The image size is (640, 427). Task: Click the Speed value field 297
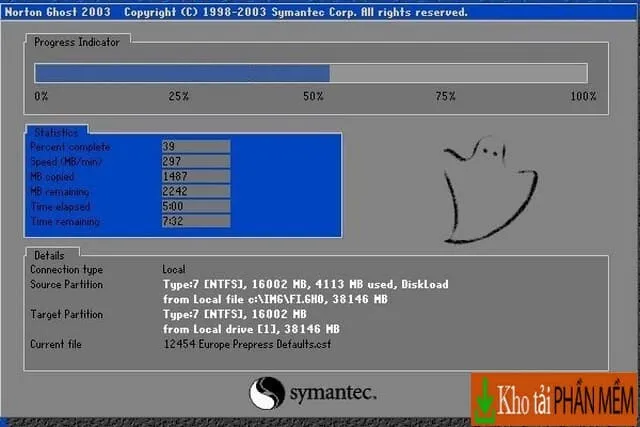pos(196,161)
